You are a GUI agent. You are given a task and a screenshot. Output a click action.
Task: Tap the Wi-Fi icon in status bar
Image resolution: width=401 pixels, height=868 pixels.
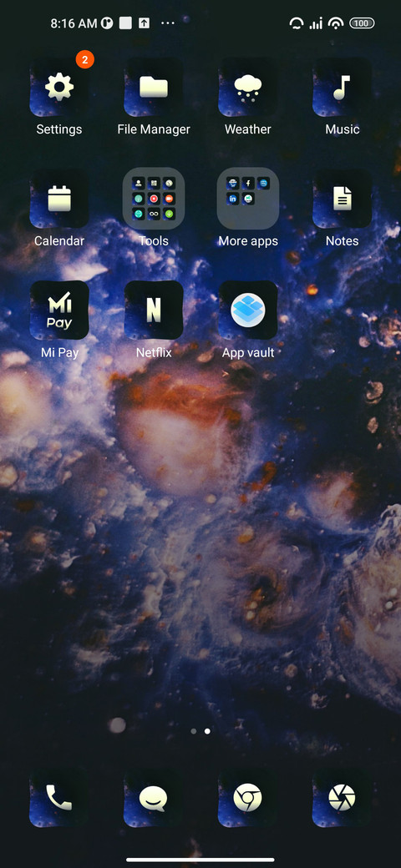click(x=336, y=23)
